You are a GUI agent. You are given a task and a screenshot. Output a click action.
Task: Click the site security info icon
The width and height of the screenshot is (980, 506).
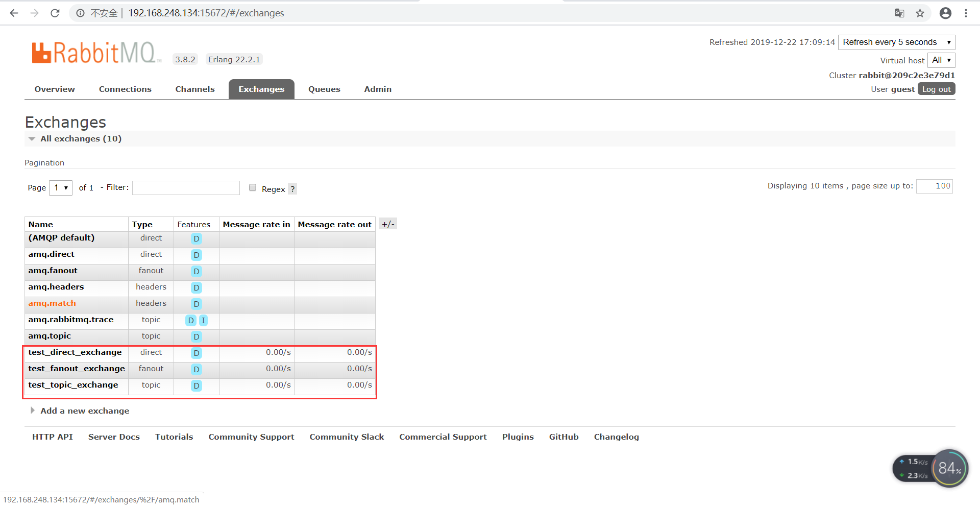[x=80, y=13]
